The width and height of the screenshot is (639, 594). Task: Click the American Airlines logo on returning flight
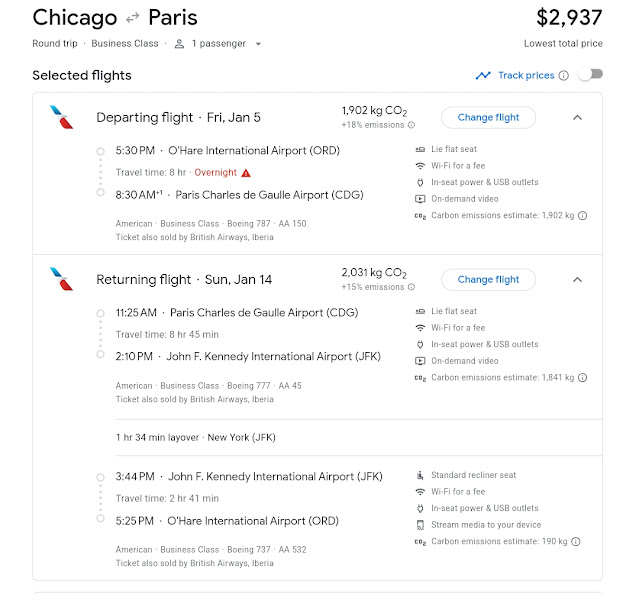tap(61, 280)
